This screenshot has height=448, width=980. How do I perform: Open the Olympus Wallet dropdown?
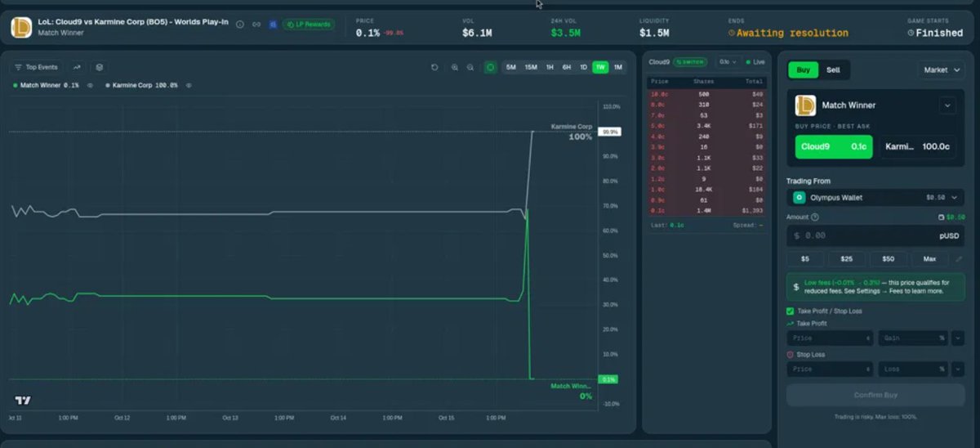tap(875, 197)
